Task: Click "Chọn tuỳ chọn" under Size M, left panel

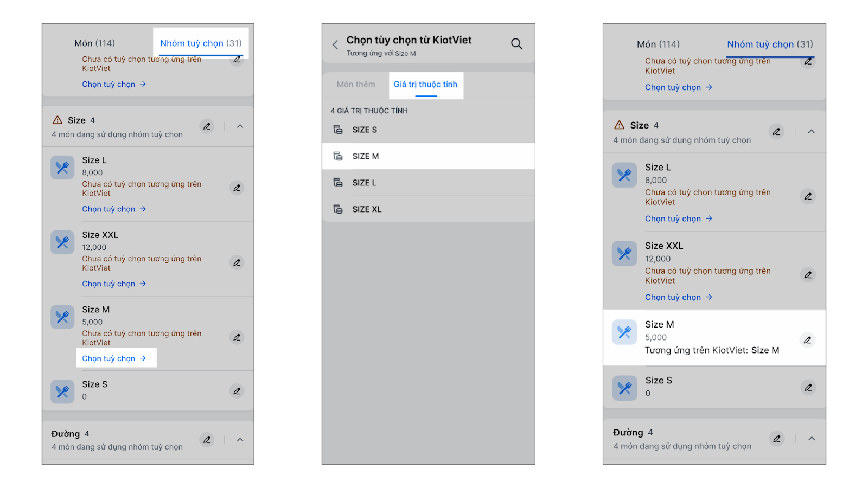Action: [114, 358]
